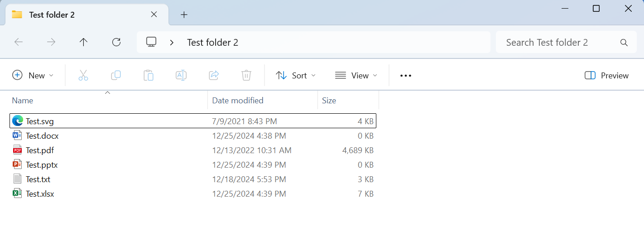Expand the breadcrumb chevron before Test folder 2

172,43
